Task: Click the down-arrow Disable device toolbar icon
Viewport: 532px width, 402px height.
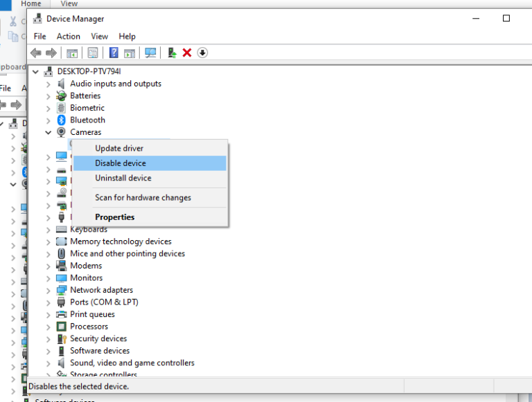Action: tap(202, 53)
